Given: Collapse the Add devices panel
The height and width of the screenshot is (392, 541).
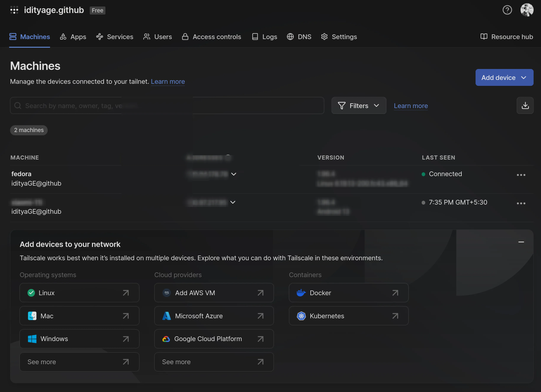Looking at the screenshot, I should click(521, 242).
